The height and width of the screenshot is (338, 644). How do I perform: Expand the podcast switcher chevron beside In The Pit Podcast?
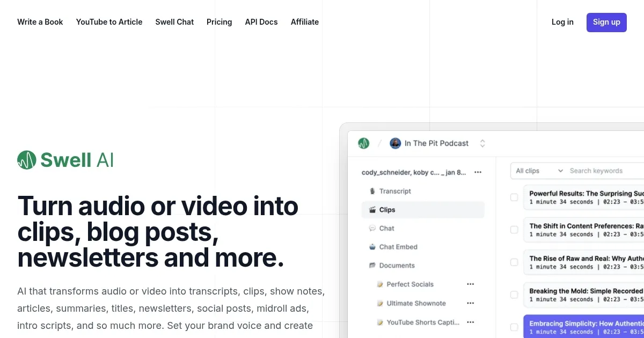point(482,143)
